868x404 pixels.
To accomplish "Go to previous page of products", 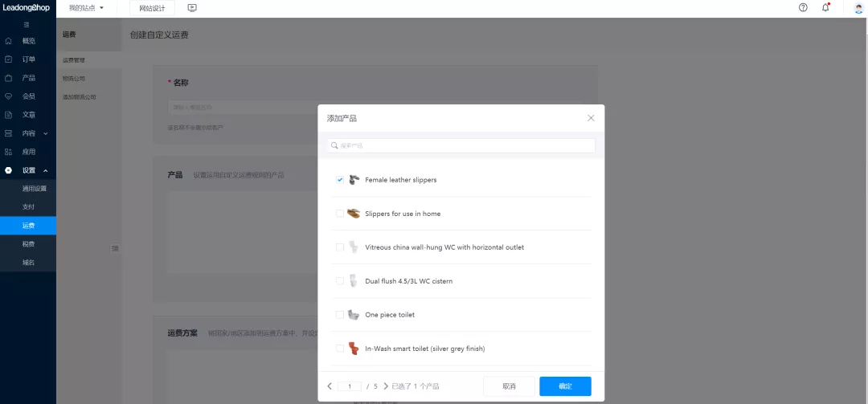I will pos(330,386).
